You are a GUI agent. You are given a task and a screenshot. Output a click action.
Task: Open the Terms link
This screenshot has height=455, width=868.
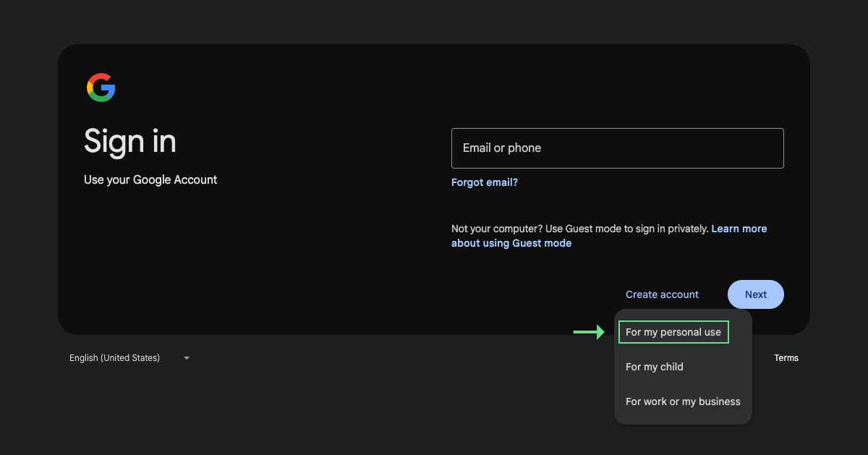786,358
